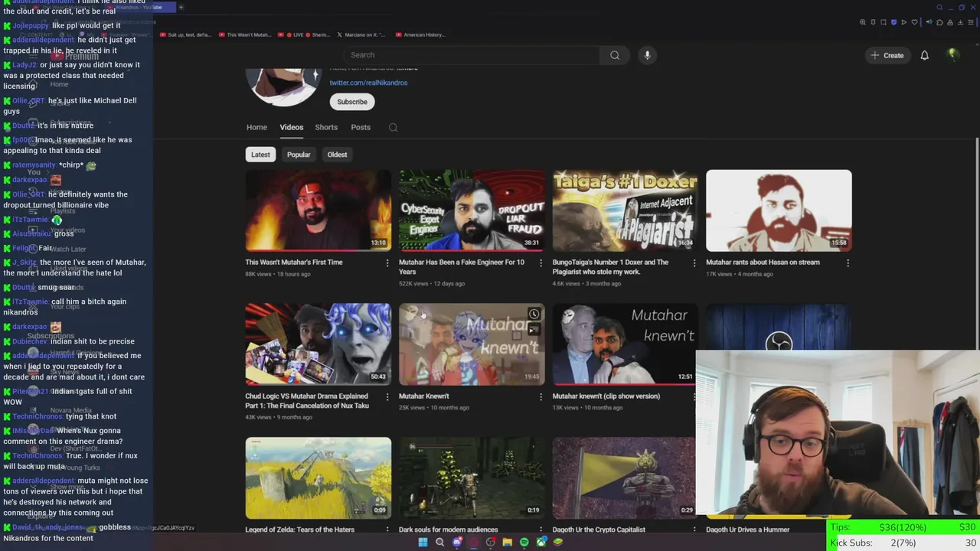
Task: Open 'Suit up, test, defla...' bookmark
Action: click(x=185, y=34)
